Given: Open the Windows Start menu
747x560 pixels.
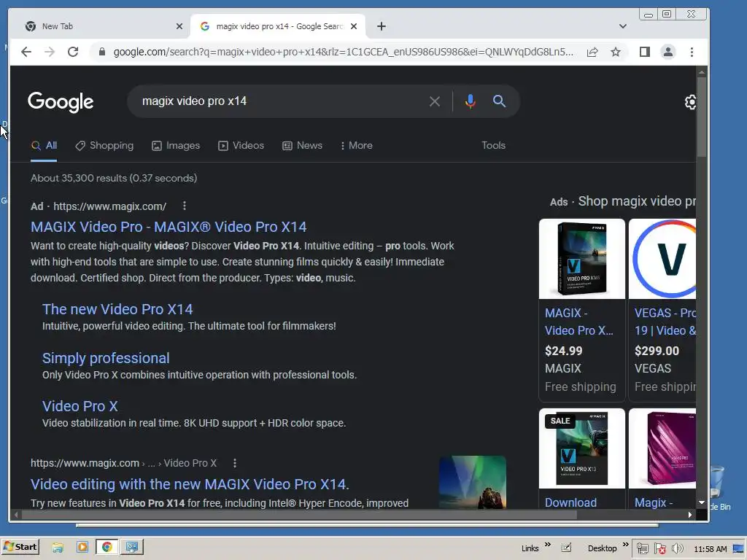Looking at the screenshot, I should 20,547.
